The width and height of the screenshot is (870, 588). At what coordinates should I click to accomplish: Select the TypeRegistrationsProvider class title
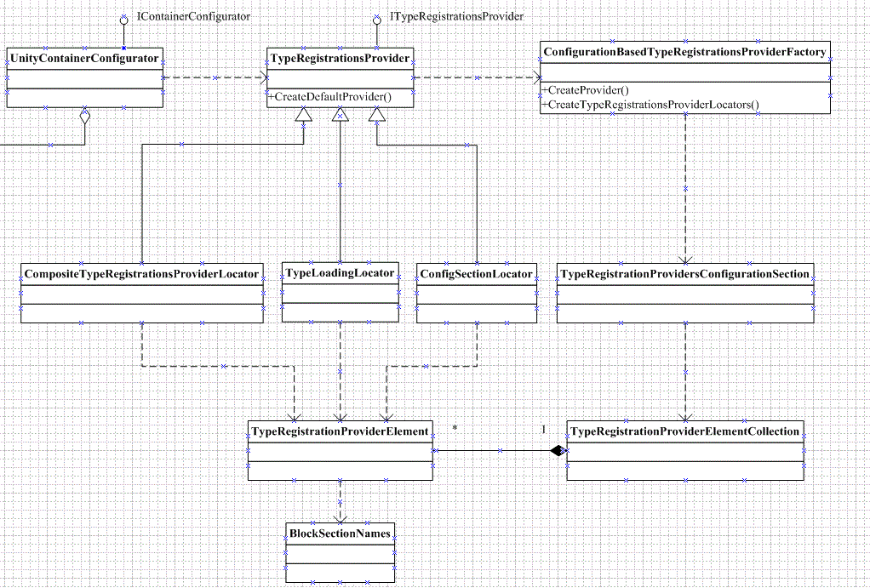click(x=341, y=58)
